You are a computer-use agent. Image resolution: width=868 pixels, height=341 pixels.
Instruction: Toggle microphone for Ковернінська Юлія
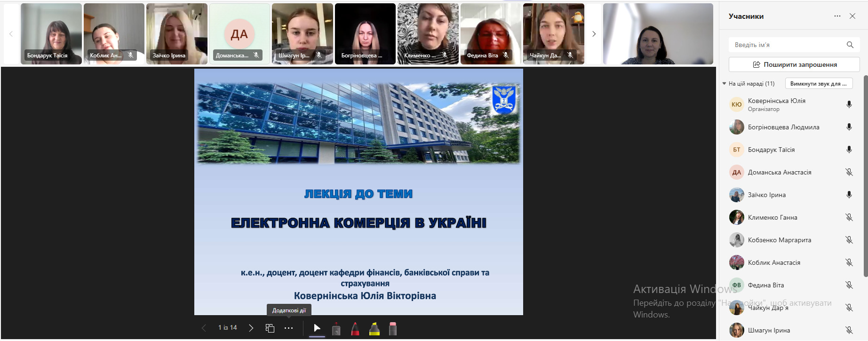pos(849,104)
